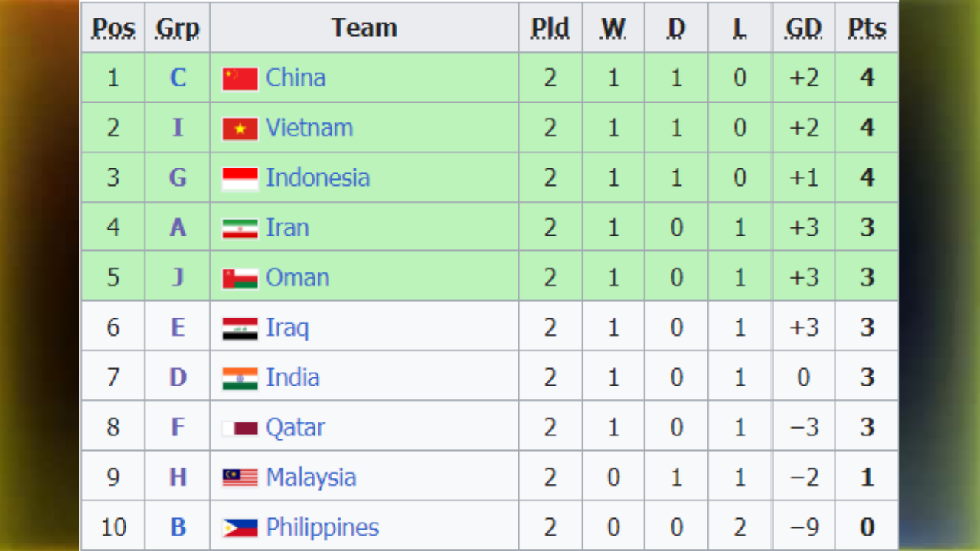Open Group B link in Philippines row
This screenshot has height=551, width=980.
[178, 527]
